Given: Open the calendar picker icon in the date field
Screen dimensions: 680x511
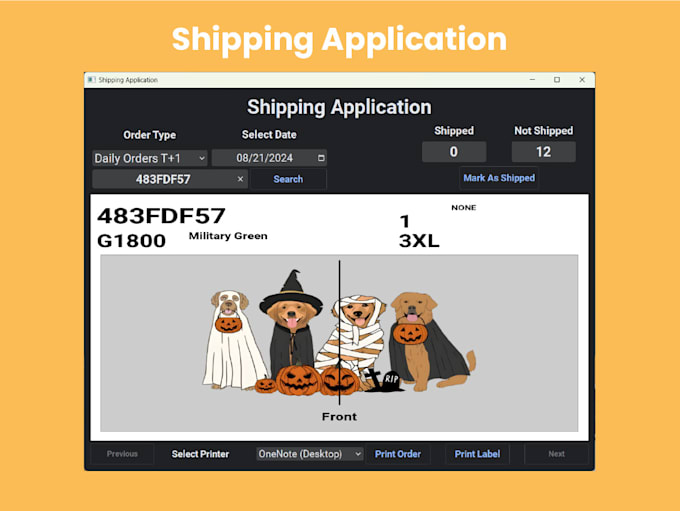Looking at the screenshot, I should (x=321, y=158).
